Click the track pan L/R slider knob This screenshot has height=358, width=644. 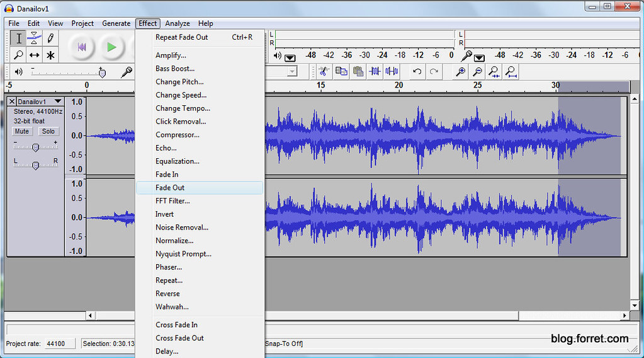(36, 165)
